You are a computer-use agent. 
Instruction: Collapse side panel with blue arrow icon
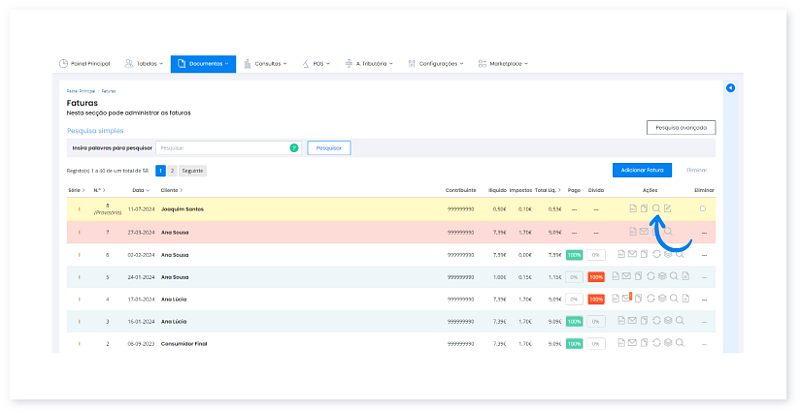coord(730,88)
